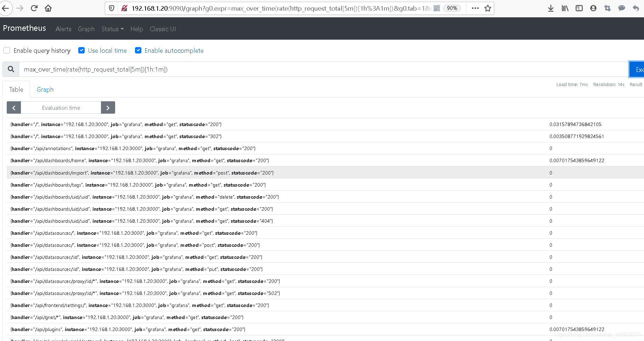The width and height of the screenshot is (644, 341).
Task: Reload the page with refresh icon
Action: tap(34, 8)
